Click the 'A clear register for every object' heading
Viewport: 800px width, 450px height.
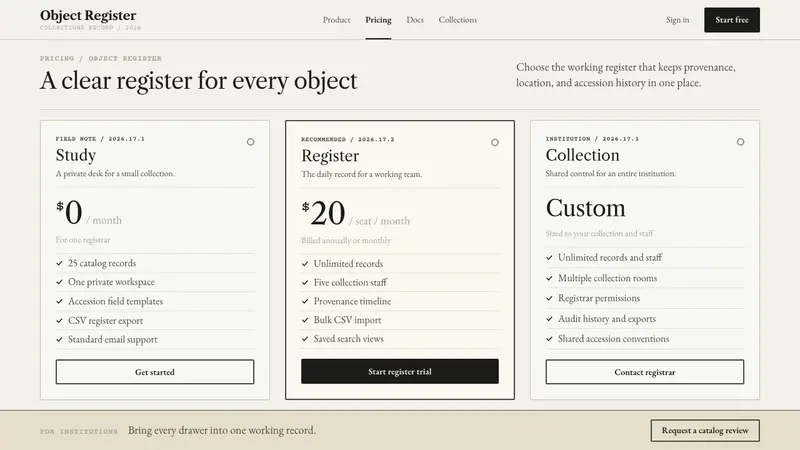click(x=198, y=81)
